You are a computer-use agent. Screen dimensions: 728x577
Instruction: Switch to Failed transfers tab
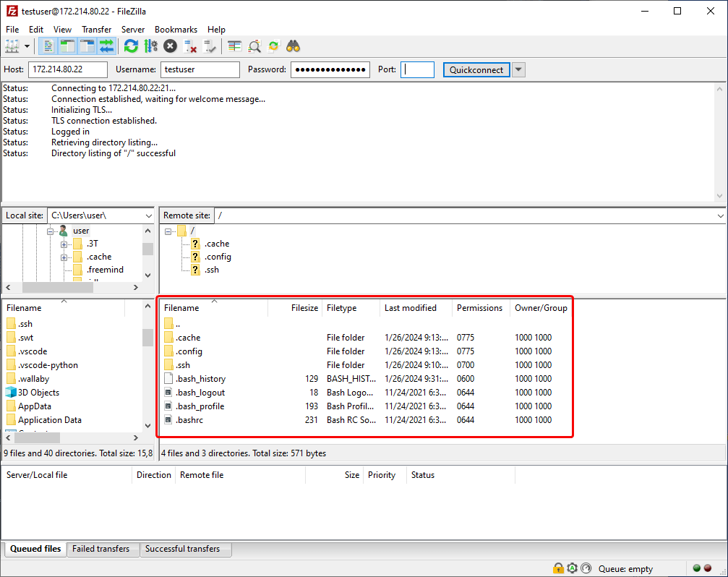click(x=100, y=549)
